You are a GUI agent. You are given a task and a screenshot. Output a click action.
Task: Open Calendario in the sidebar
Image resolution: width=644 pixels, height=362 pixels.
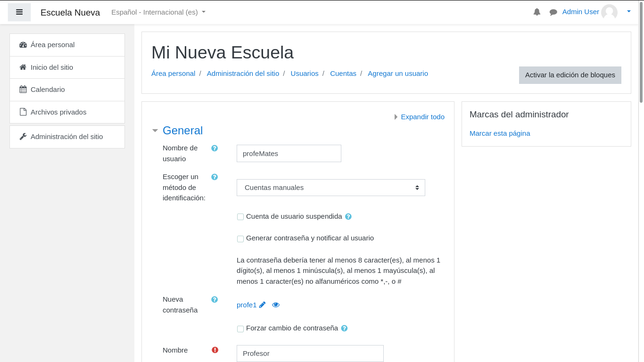67,90
